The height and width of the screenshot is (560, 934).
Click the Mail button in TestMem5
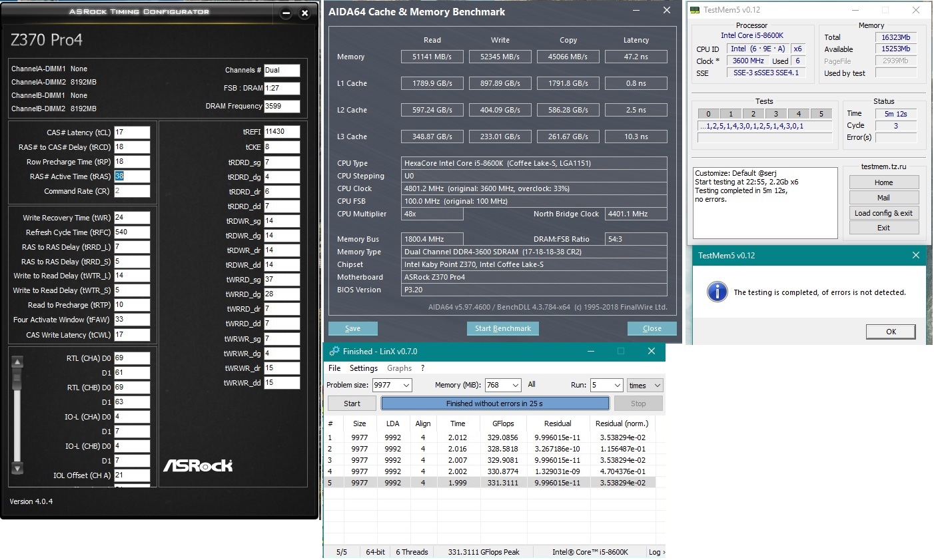click(x=884, y=198)
